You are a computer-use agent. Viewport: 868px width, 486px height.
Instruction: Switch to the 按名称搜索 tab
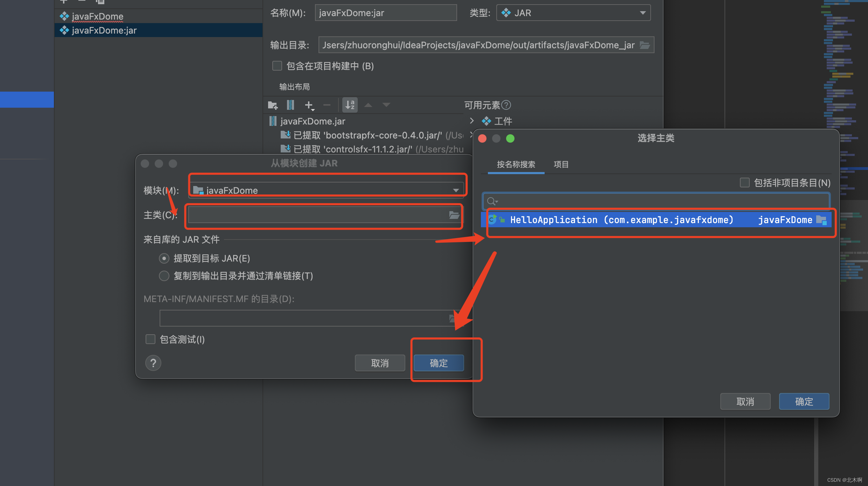(516, 164)
